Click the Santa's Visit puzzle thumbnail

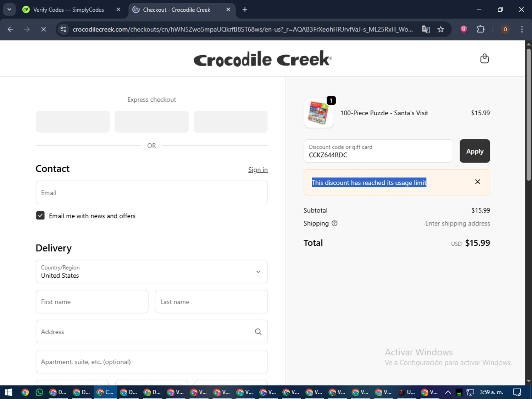(x=318, y=113)
